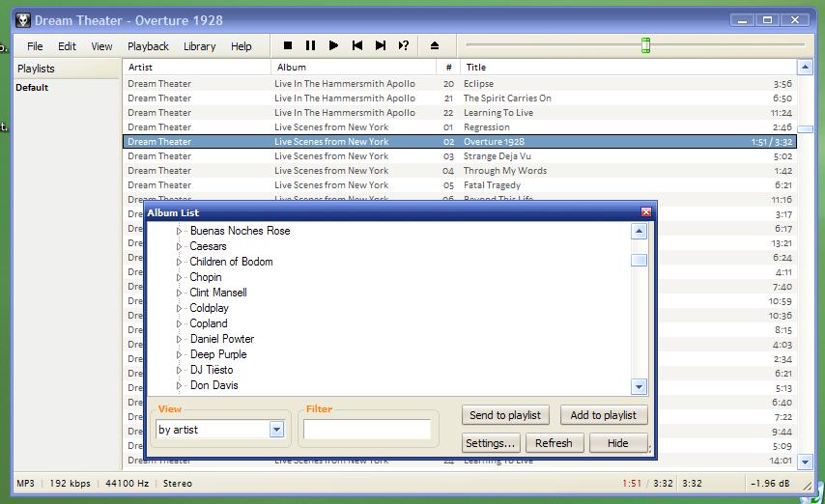Click the Filter text field
Screen dimensions: 825x504
click(x=367, y=430)
